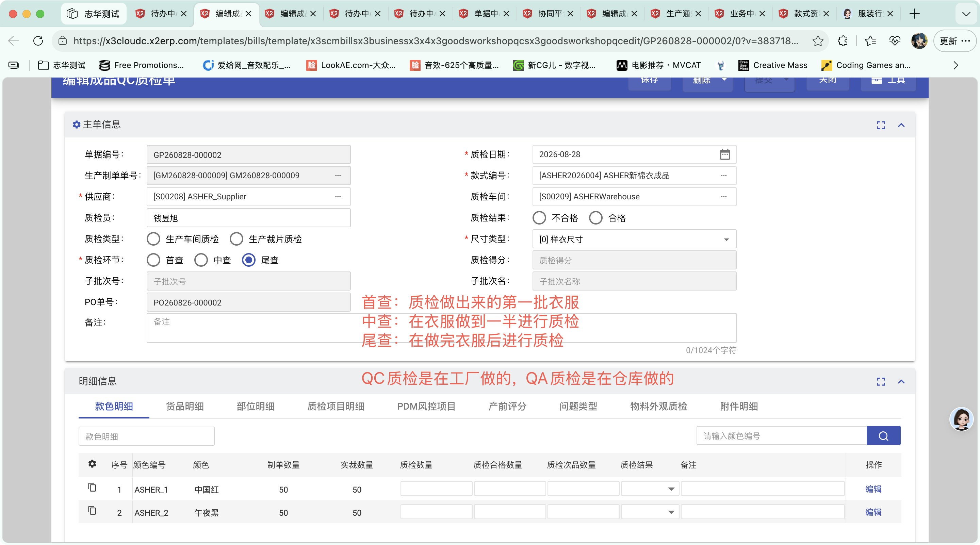Choose 生产裁片质检 质检类型

pos(236,239)
